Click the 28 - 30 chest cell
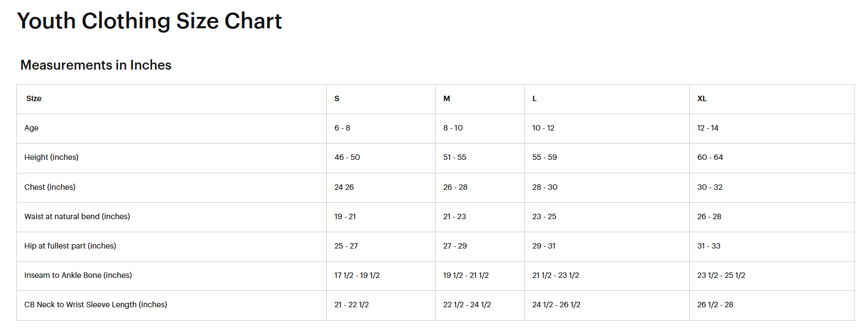This screenshot has width=868, height=329. (x=544, y=187)
